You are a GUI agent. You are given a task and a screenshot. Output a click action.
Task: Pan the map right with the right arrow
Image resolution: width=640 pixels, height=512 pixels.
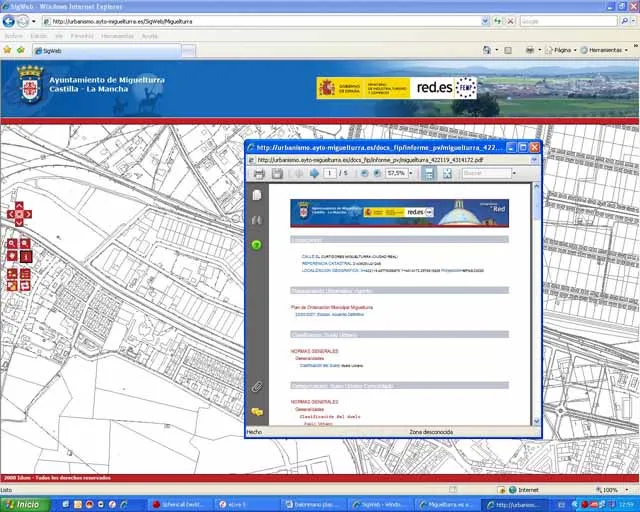click(x=28, y=214)
